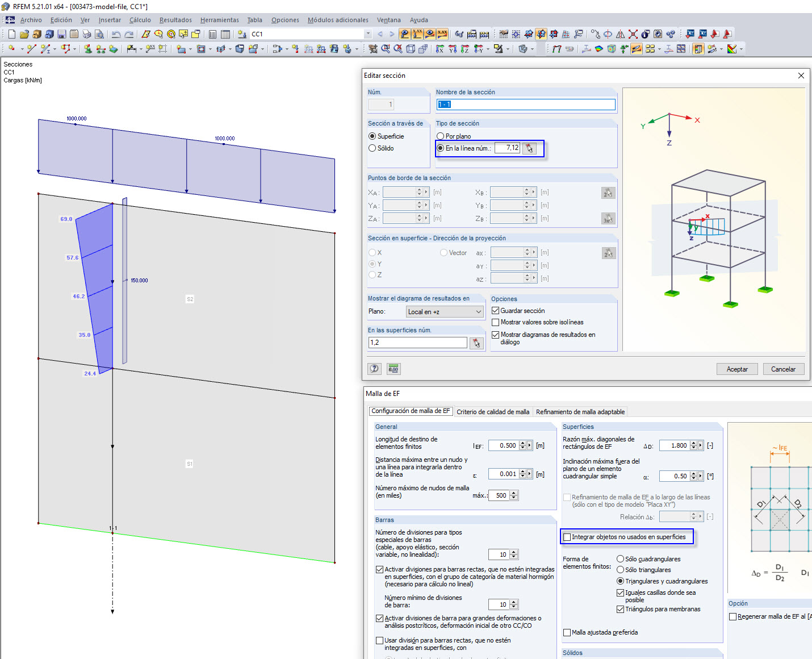Screen dimensions: 812x659
Task: Increase the Distancia máxima ε value of 0.001
Action: (523, 472)
